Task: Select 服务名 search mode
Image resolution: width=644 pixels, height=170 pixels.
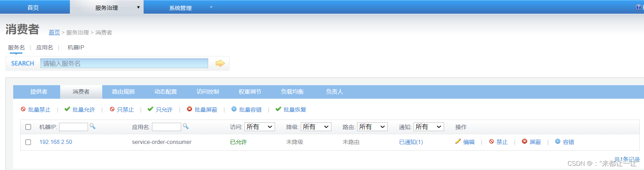Action: (x=16, y=48)
